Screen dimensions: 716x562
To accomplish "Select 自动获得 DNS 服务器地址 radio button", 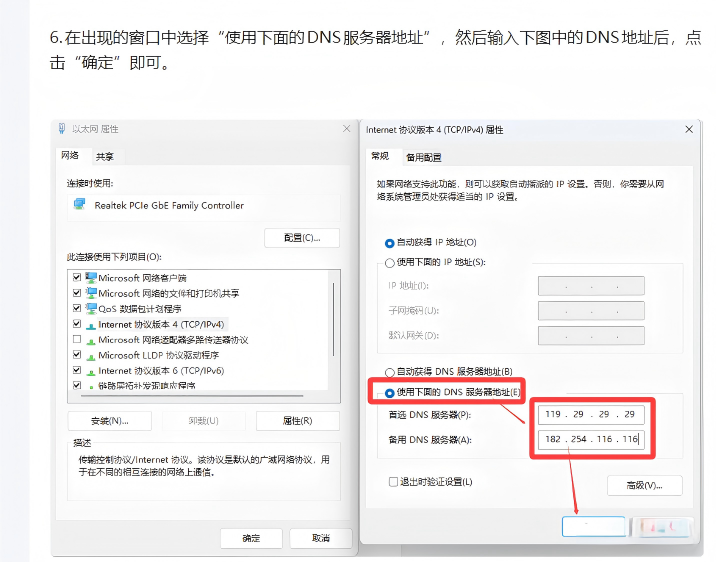I will pos(390,373).
